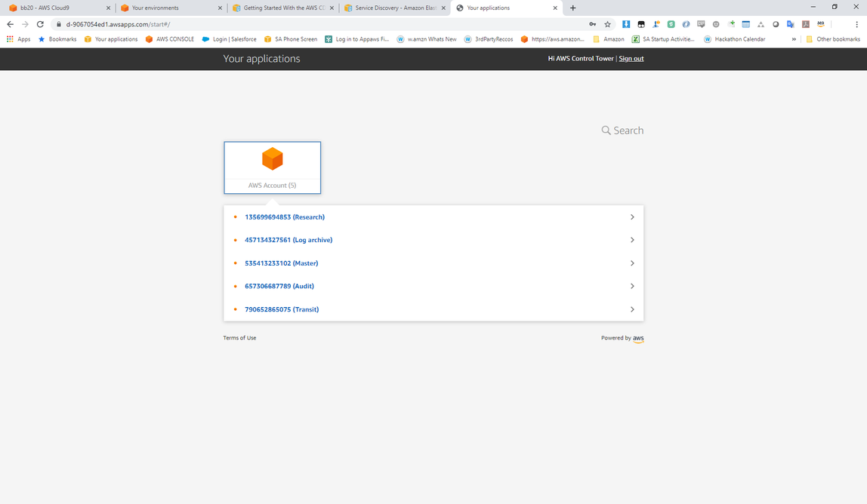Open account 657306687789 (Audit)
This screenshot has width=867, height=504.
279,286
